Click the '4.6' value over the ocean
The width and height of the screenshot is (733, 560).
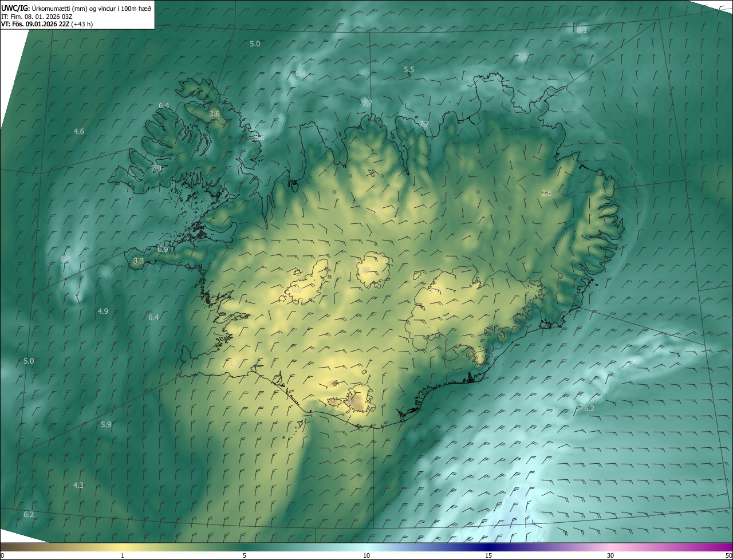[x=79, y=131]
